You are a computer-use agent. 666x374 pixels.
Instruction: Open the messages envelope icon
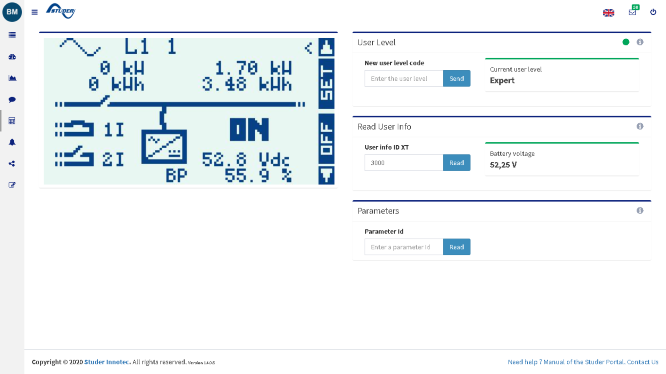click(x=632, y=12)
